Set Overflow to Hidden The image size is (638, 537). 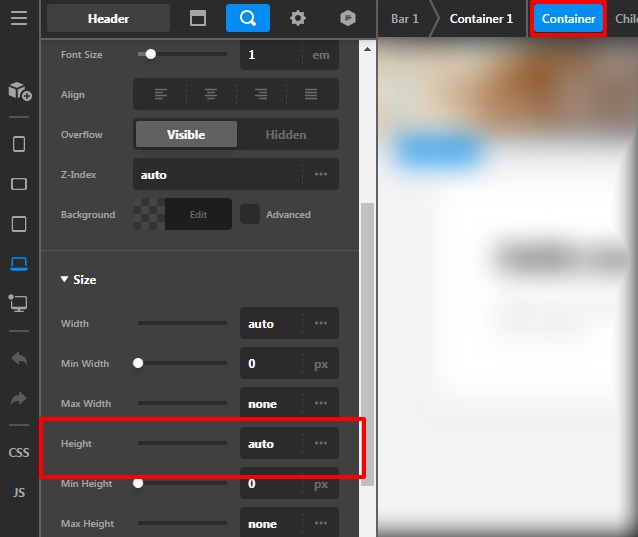point(286,134)
